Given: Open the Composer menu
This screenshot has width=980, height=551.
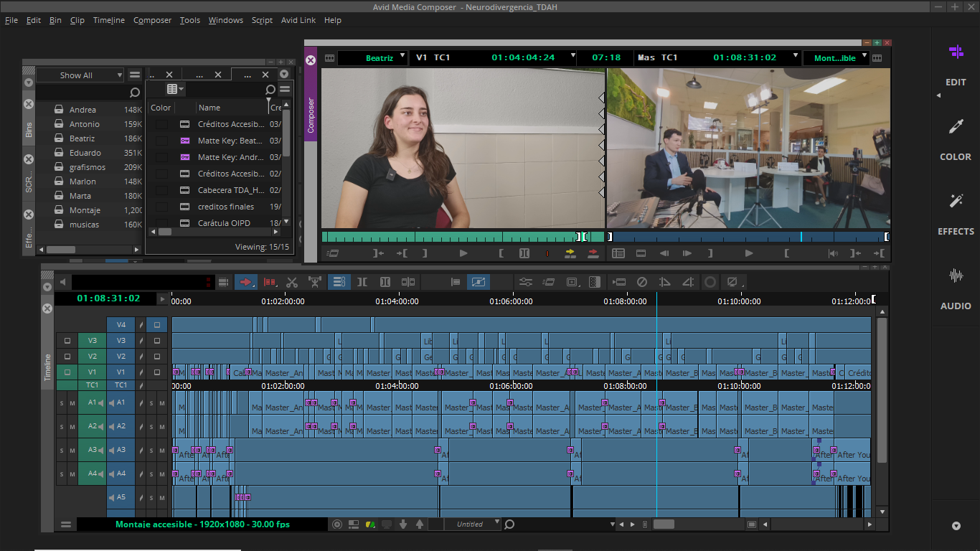Looking at the screenshot, I should 152,20.
